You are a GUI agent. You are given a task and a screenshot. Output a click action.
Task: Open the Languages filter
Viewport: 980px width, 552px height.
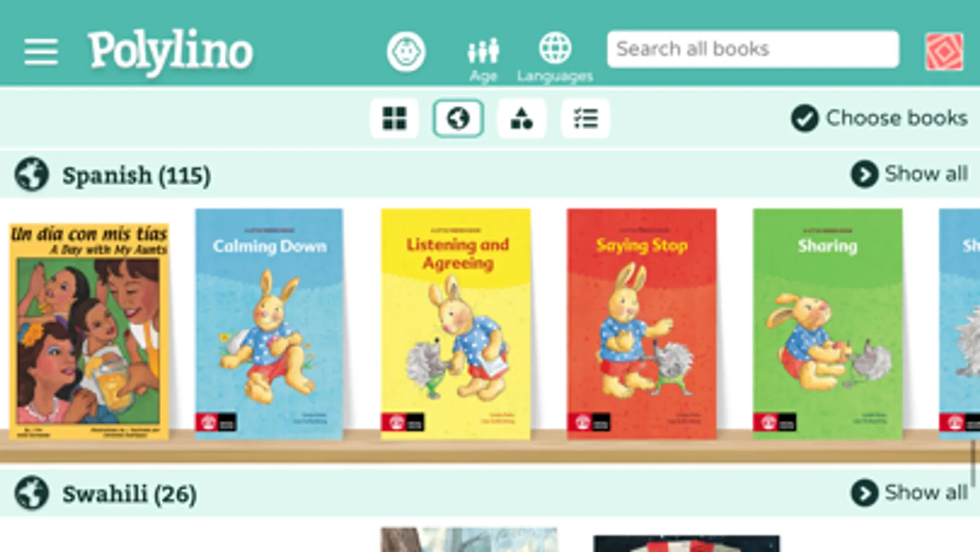click(555, 58)
